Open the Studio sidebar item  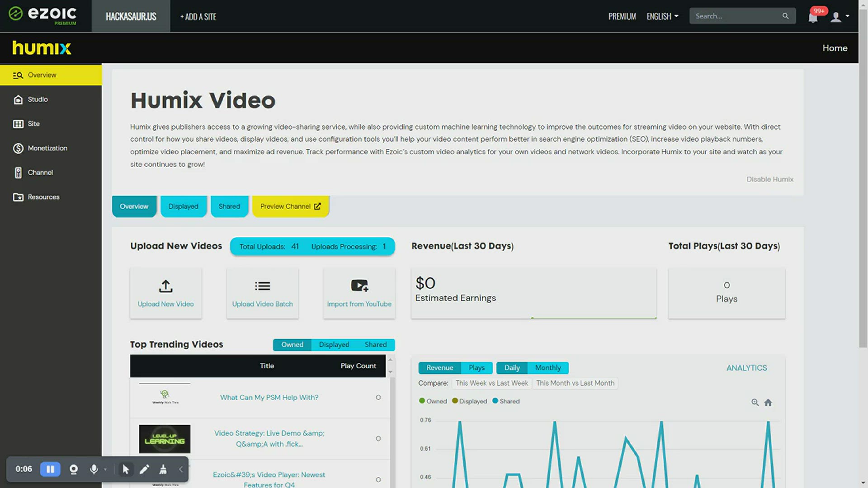click(x=38, y=99)
